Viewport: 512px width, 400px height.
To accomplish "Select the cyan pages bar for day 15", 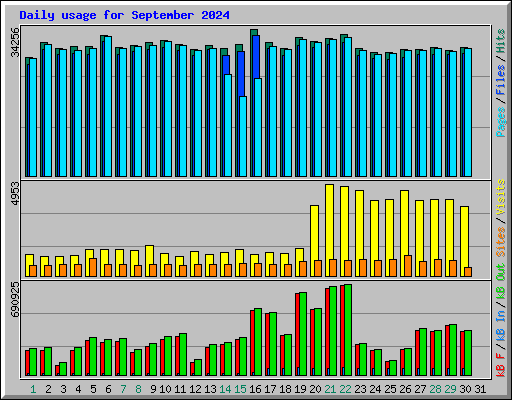I will click(x=243, y=136).
